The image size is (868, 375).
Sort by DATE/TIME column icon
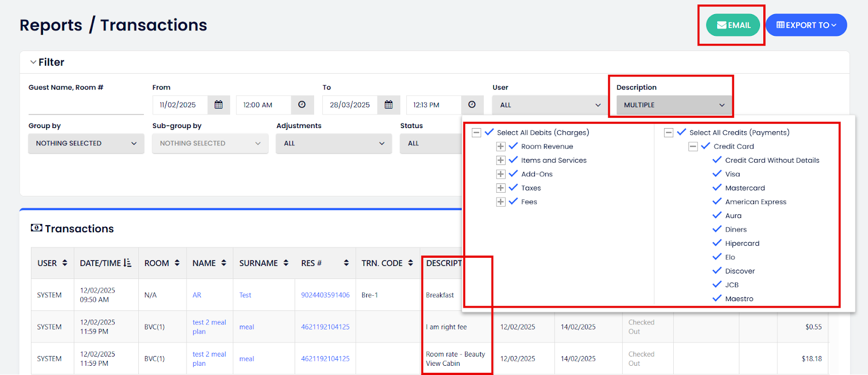127,263
